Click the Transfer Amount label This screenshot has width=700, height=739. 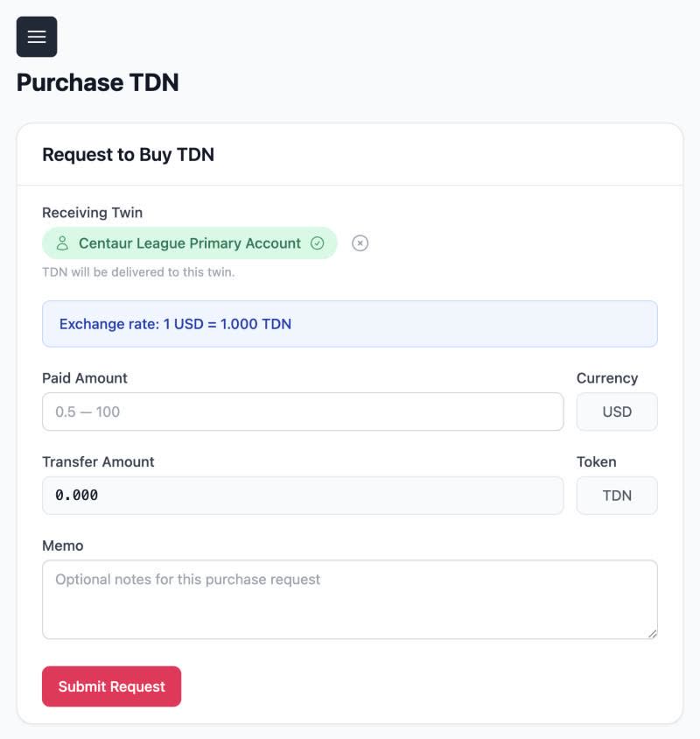coord(98,462)
